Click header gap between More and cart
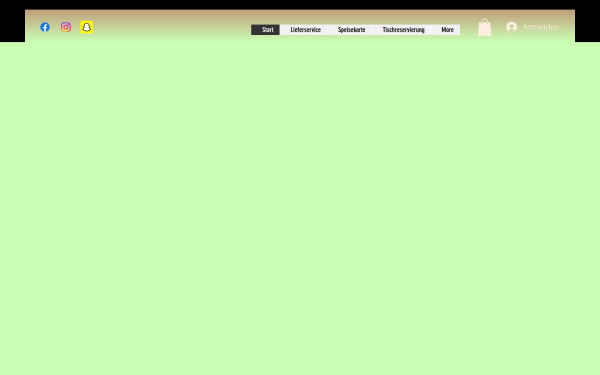 (x=469, y=28)
